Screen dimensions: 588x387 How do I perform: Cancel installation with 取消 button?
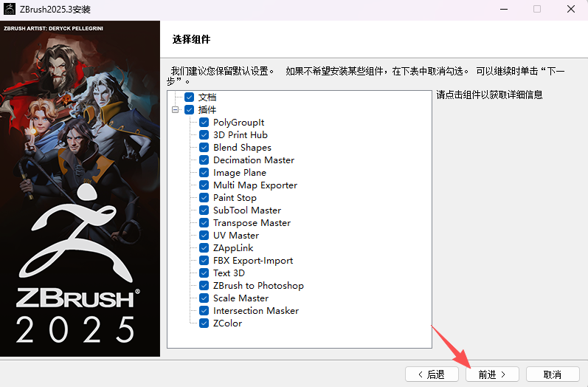click(553, 374)
